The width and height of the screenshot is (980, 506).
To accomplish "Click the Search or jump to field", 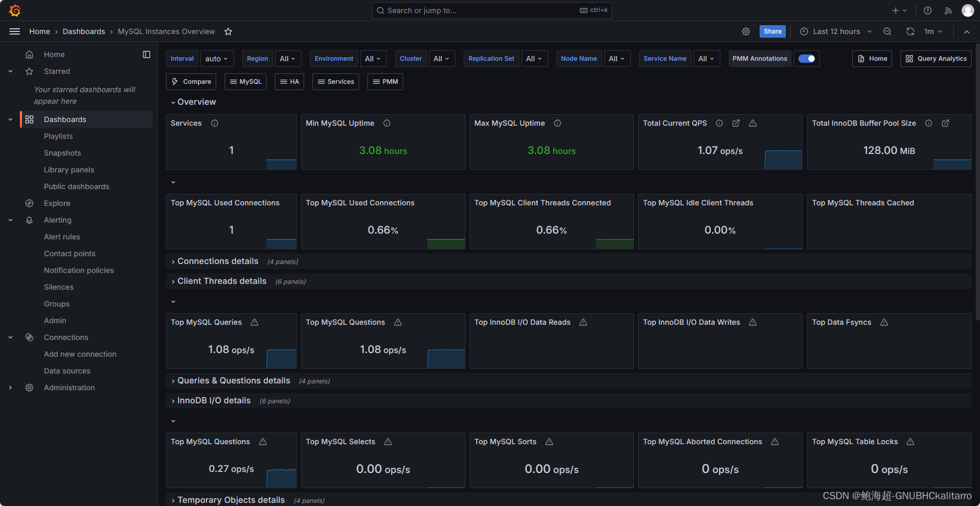I will [492, 10].
